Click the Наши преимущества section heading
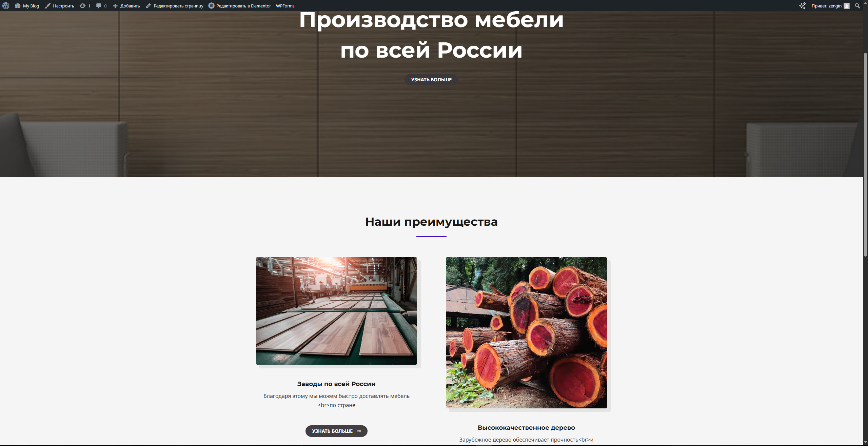This screenshot has width=868, height=446. coord(431,222)
